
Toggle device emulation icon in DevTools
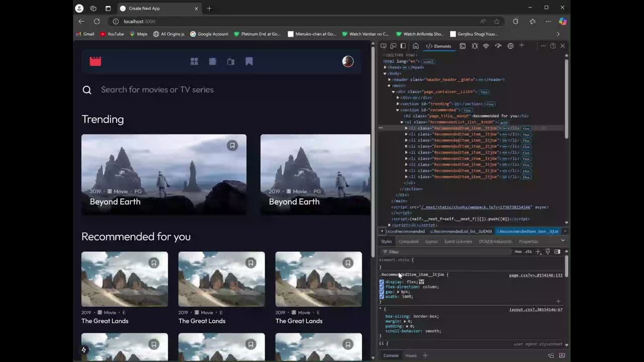tap(393, 46)
